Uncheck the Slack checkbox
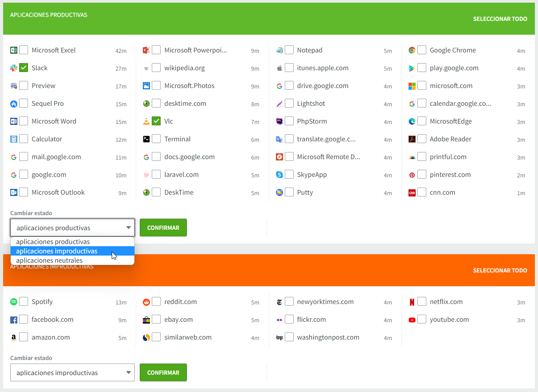This screenshot has height=392, width=538. [x=24, y=68]
